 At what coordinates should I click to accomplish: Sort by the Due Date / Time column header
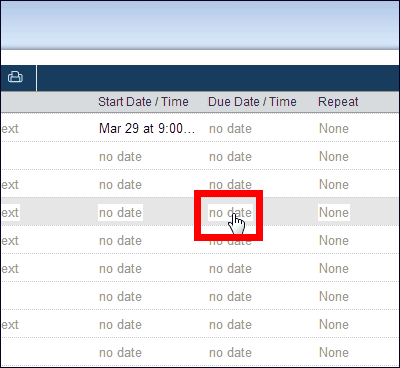click(252, 102)
